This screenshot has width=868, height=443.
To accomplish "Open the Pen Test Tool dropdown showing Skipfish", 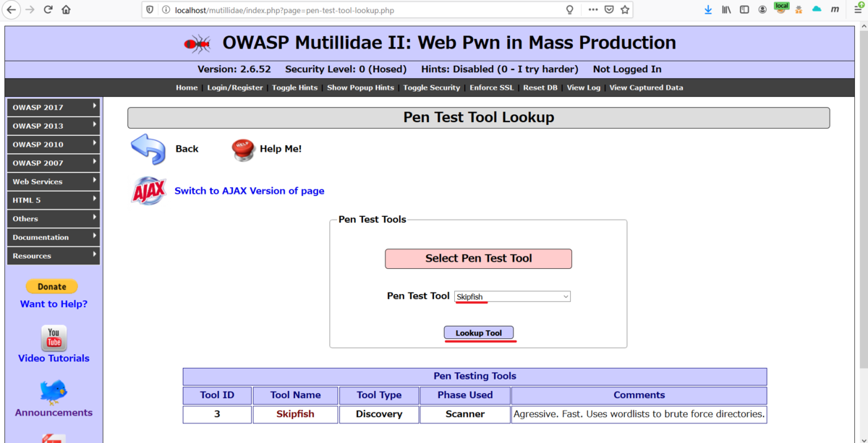I will [512, 296].
